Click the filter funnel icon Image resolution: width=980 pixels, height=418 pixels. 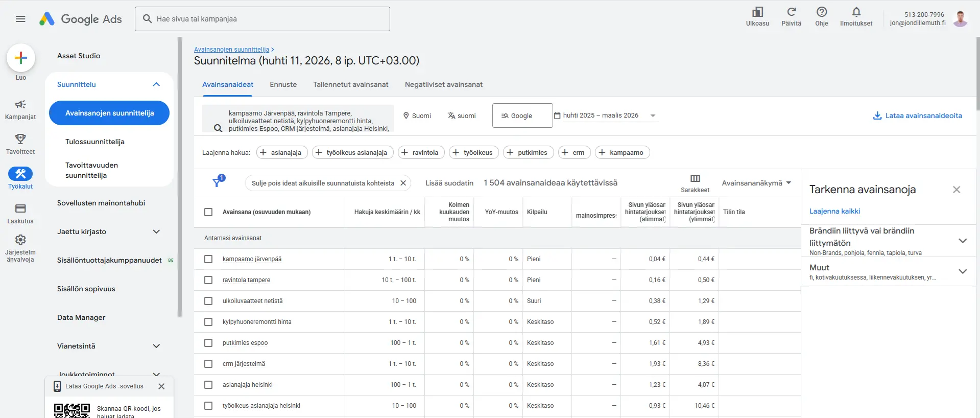[217, 182]
